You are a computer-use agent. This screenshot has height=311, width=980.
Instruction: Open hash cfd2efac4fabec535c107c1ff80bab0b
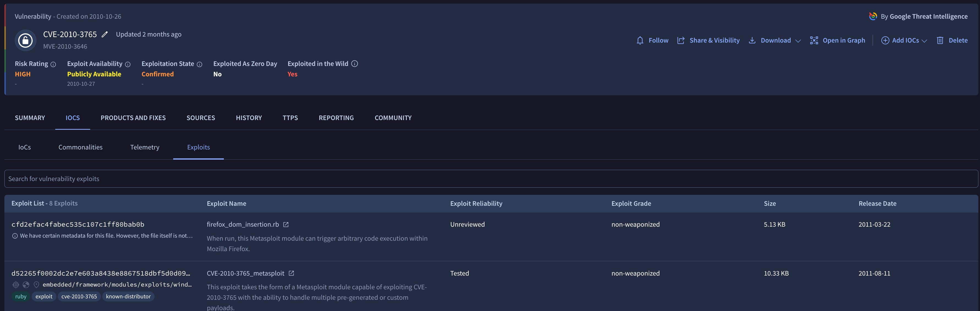pos(78,224)
